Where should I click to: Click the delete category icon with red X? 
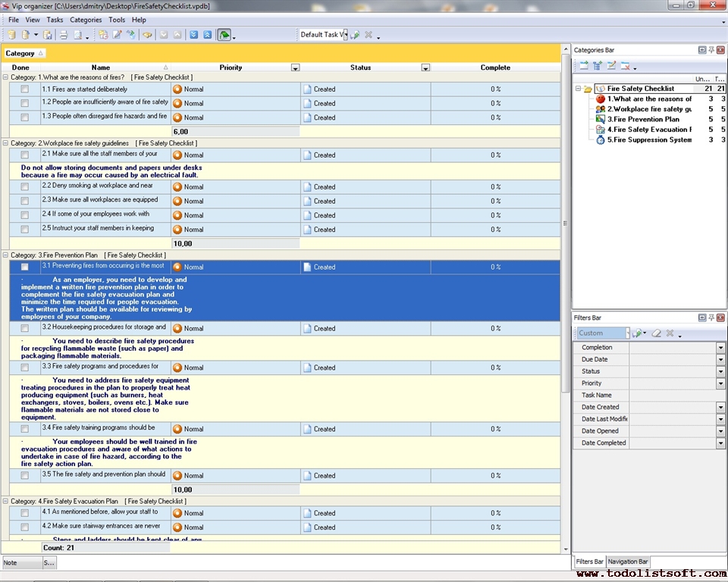625,66
